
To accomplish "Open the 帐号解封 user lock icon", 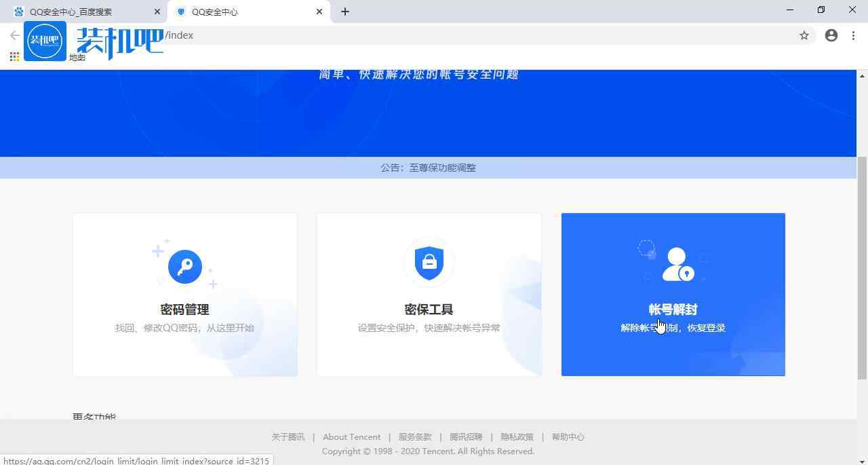I will (x=677, y=264).
